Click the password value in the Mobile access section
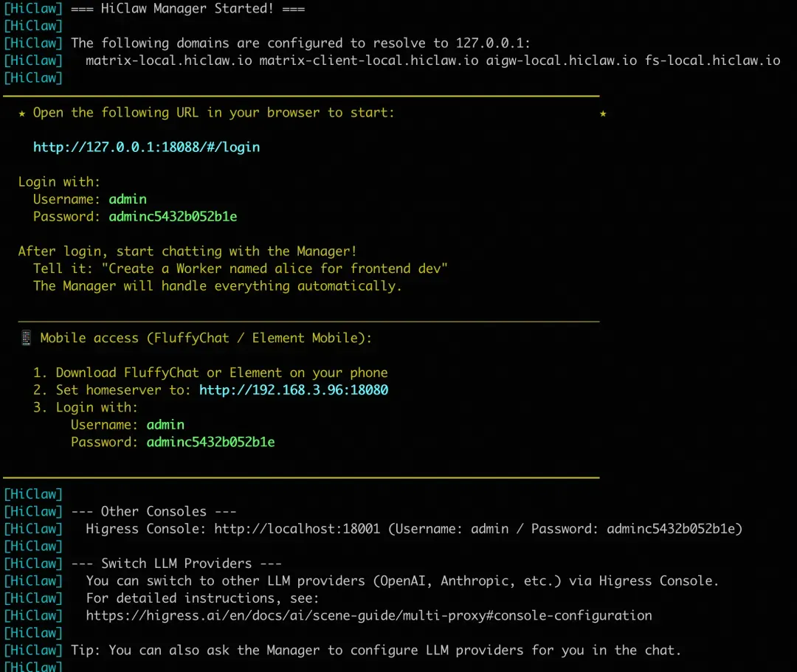This screenshot has width=797, height=672. click(210, 443)
